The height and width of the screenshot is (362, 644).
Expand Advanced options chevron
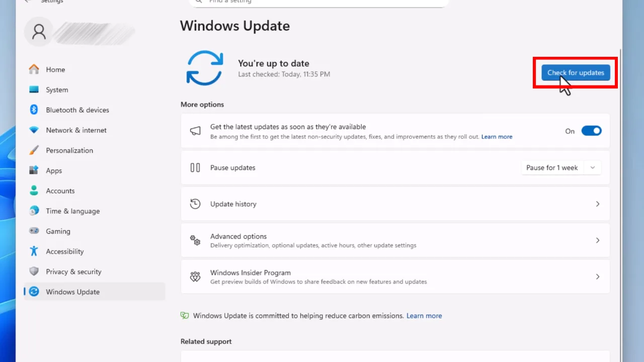[x=598, y=240]
